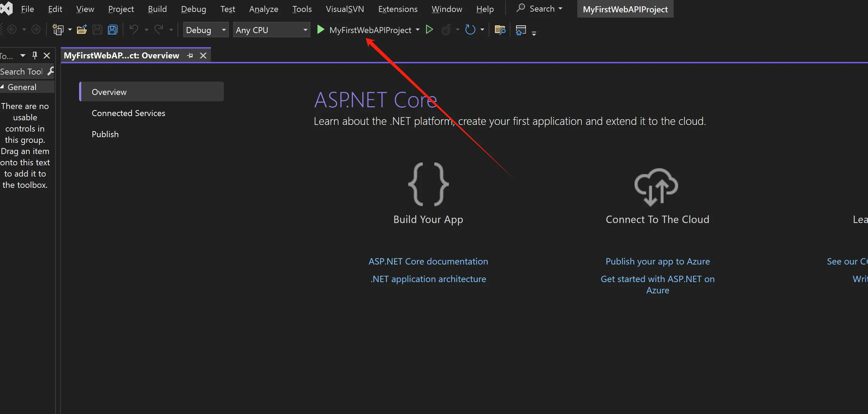868x414 pixels.
Task: Open the Project menu
Action: click(x=121, y=9)
